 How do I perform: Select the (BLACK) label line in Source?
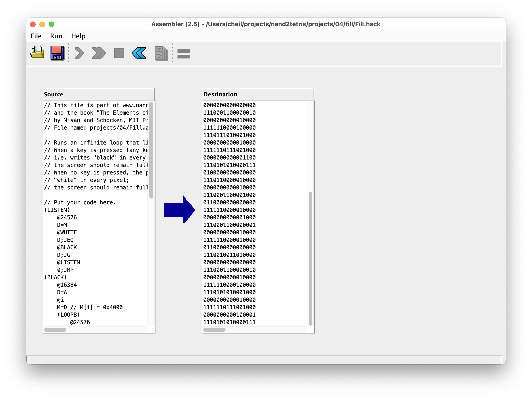[x=55, y=277]
